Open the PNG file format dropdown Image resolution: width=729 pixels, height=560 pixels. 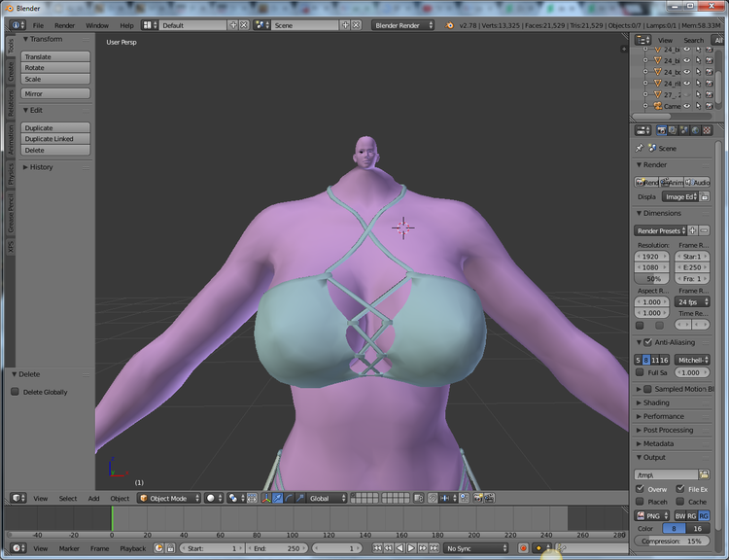click(x=652, y=516)
